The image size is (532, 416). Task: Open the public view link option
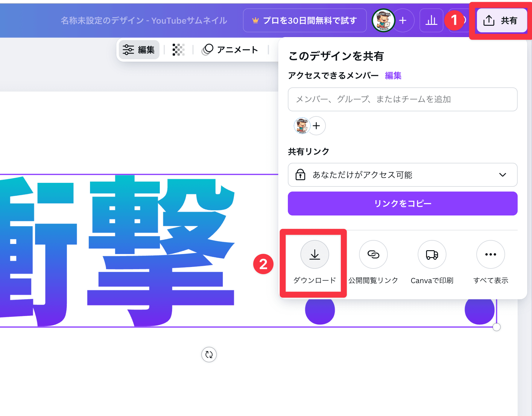coord(373,255)
